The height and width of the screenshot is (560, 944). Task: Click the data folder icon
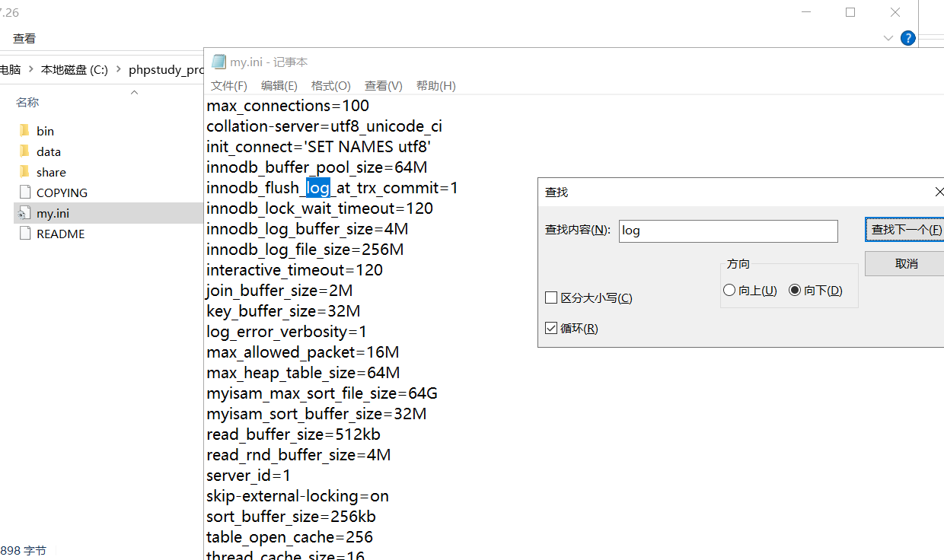[24, 151]
